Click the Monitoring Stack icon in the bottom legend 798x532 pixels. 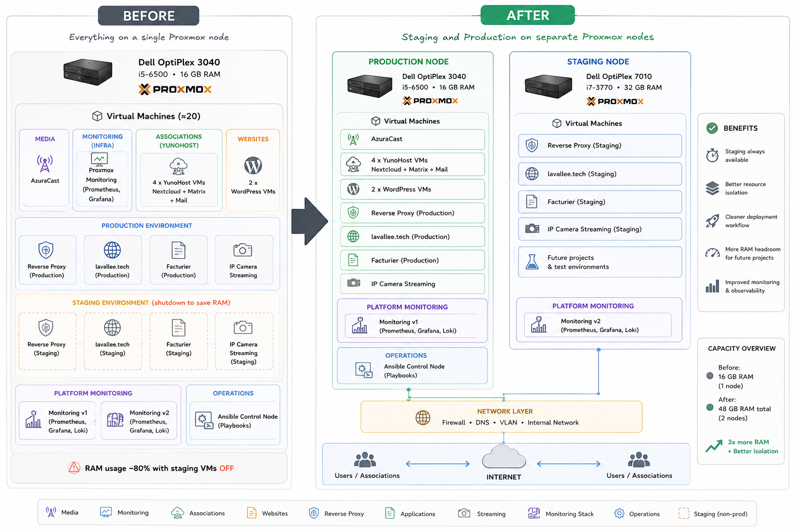tap(534, 513)
